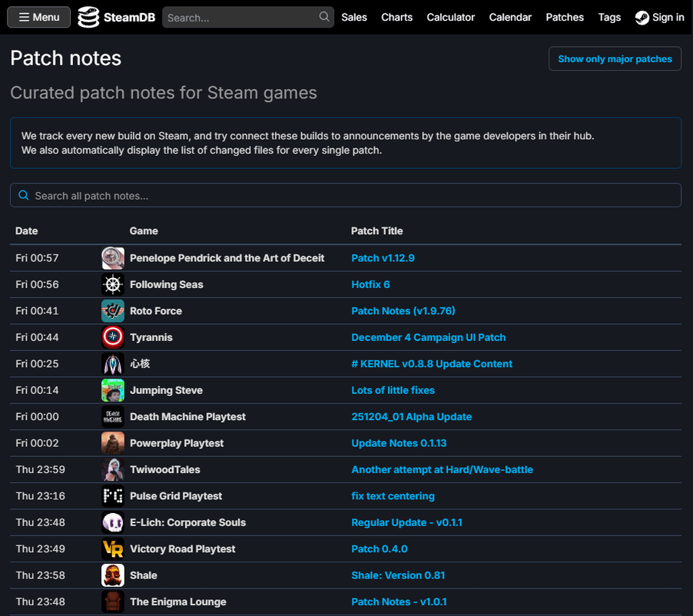This screenshot has height=616, width=693.
Task: Focus the Search all patch notes field
Action: (346, 196)
